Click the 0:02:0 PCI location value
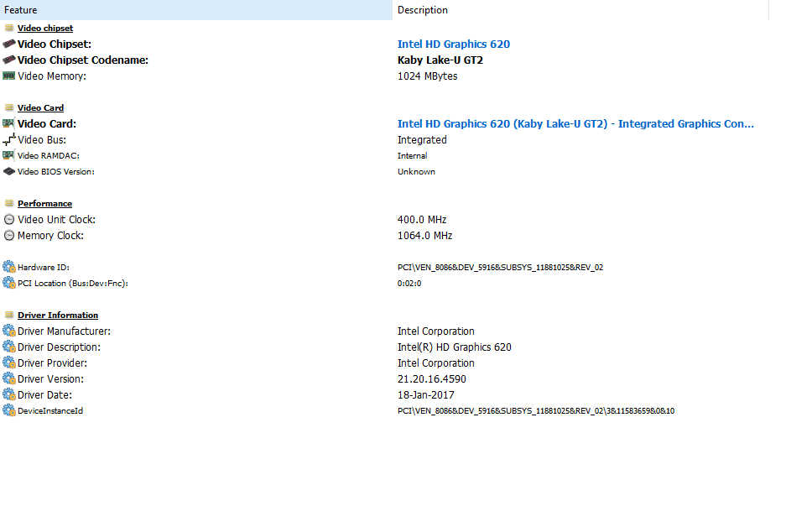 pyautogui.click(x=409, y=284)
